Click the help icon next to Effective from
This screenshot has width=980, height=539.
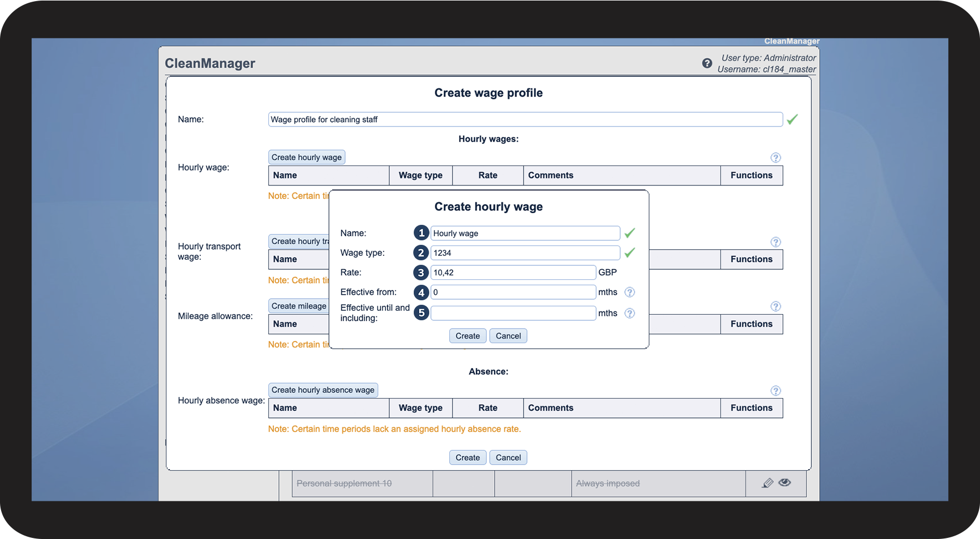coord(629,292)
